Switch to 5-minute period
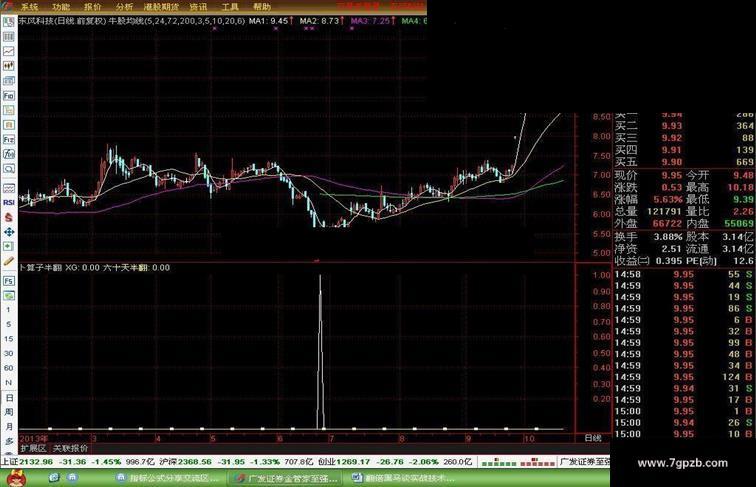Viewport: 756px width, 487px height. coord(8,324)
